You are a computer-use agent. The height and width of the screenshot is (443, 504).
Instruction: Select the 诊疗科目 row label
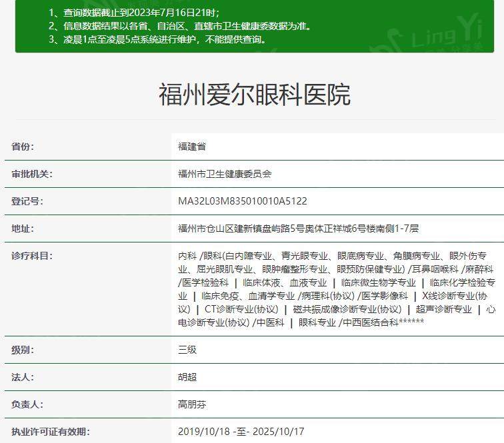[32, 256]
